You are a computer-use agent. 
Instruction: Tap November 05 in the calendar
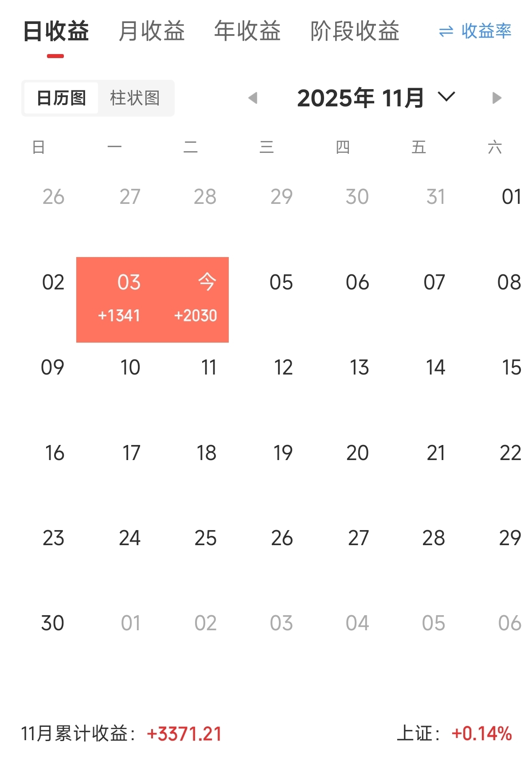click(x=281, y=283)
